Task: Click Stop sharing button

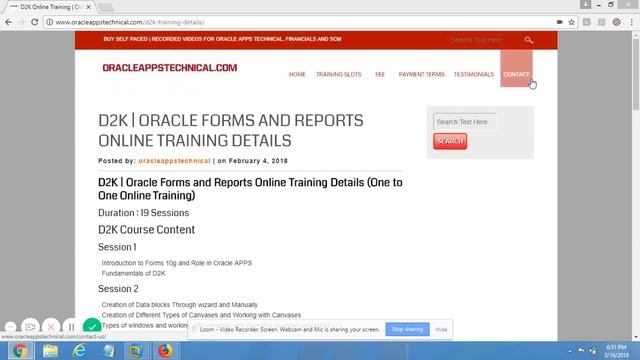Action: 407,329
